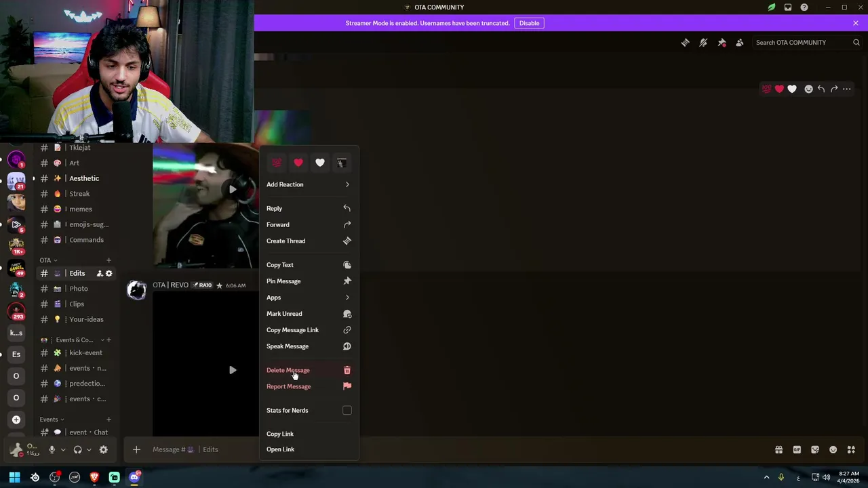Choose Forward from the context menu
Viewport: 868px width, 488px height.
pyautogui.click(x=309, y=224)
